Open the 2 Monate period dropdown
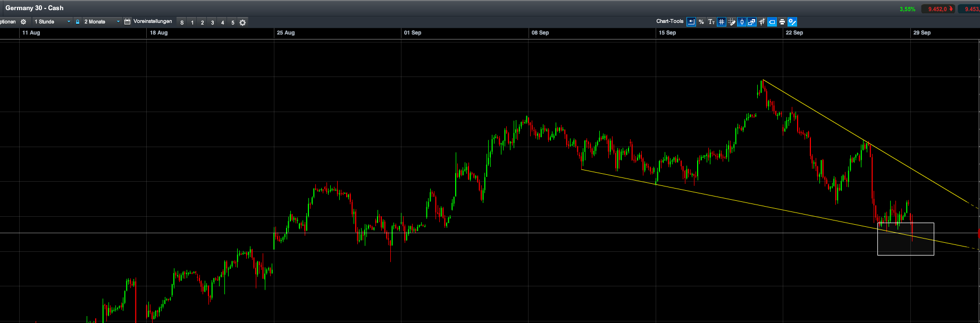The image size is (980, 323). click(102, 22)
